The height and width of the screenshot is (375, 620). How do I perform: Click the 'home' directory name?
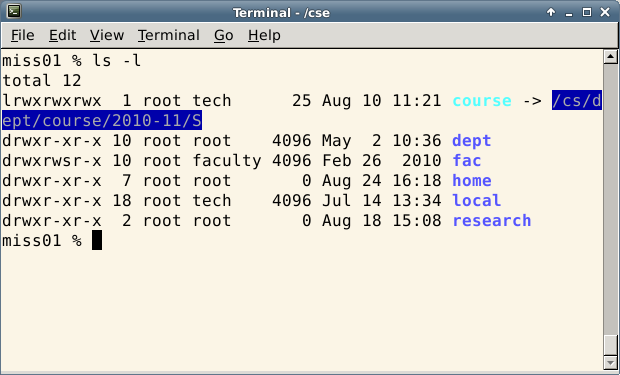472,181
